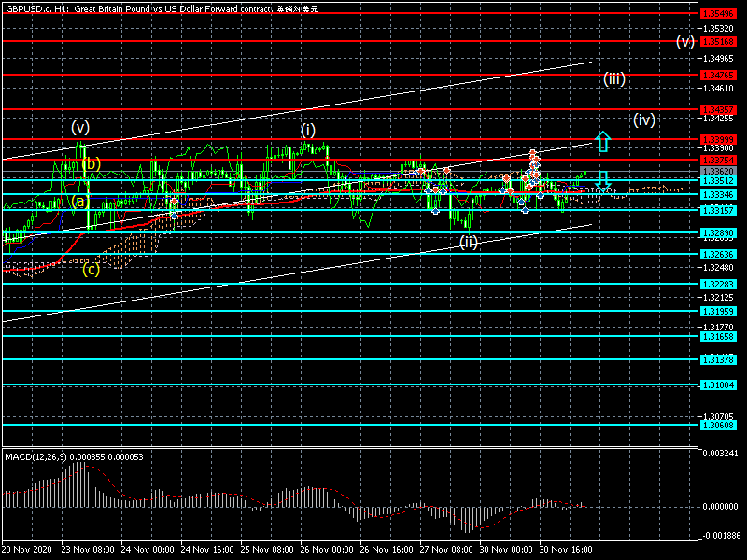This screenshot has width=747, height=560.
Task: Click the MACD scale value 0.003241
Action: tap(720, 453)
